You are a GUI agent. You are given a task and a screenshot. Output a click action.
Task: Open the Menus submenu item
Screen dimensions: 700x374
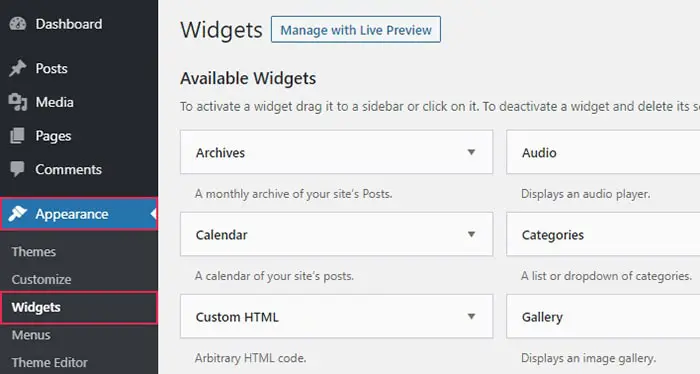pos(31,335)
